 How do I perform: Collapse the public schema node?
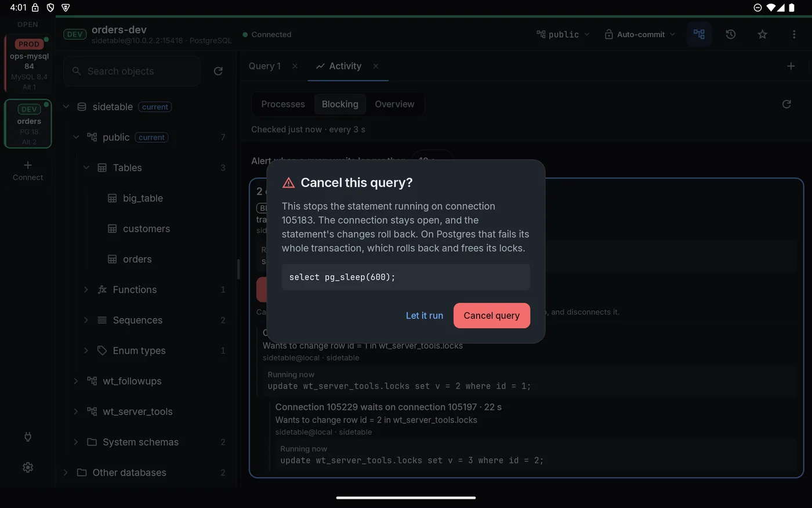tap(76, 137)
